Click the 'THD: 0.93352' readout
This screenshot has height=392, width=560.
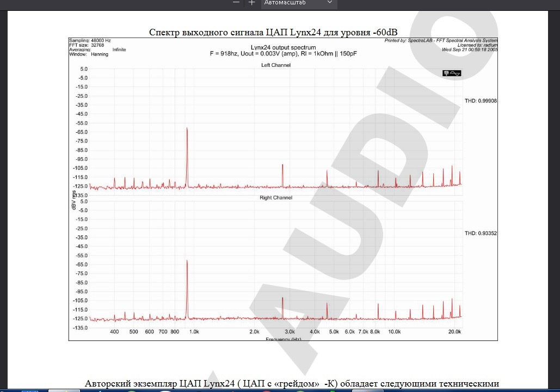[x=481, y=233]
